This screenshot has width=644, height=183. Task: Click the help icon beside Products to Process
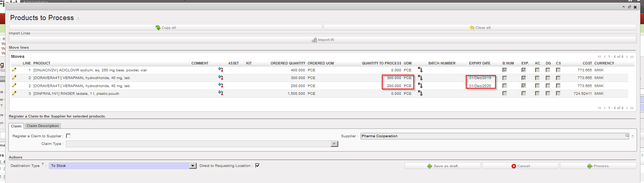[78, 18]
